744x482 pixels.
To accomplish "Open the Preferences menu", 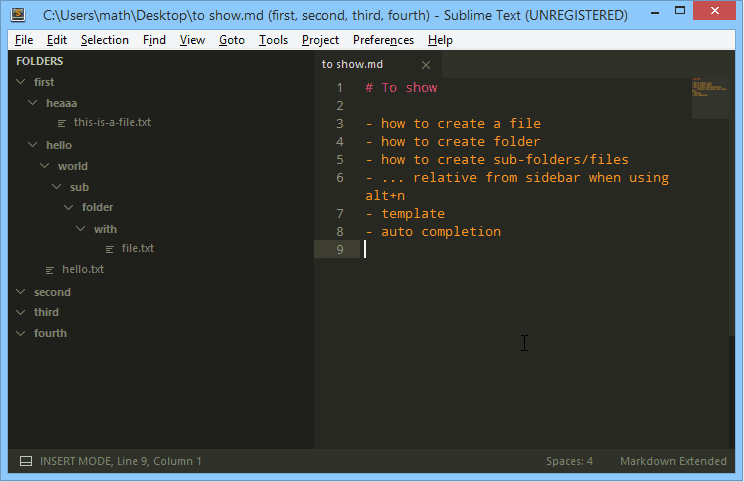I will point(383,40).
